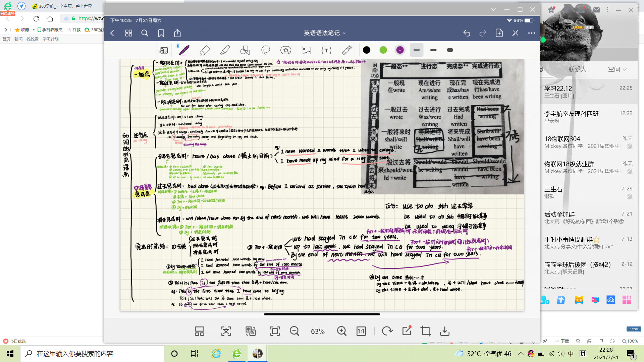Toggle the thinnest stroke width option
The image size is (644, 362).
tap(417, 50)
